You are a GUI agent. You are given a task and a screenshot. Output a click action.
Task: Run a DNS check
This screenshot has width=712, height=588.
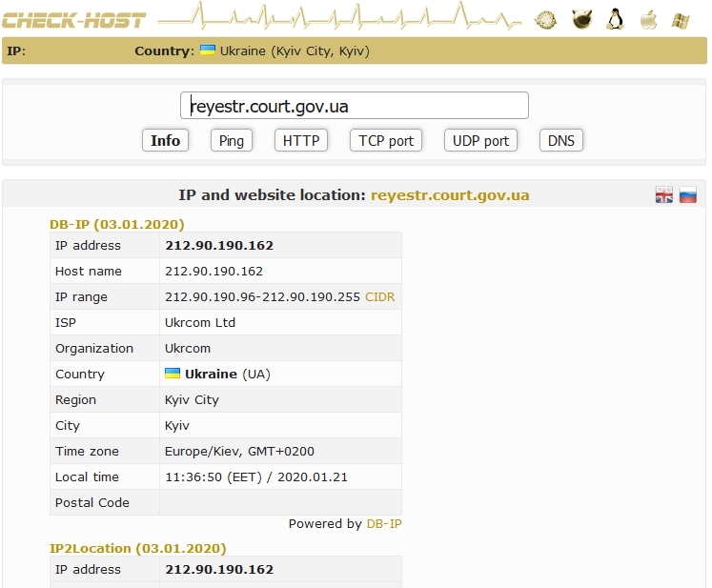(561, 140)
